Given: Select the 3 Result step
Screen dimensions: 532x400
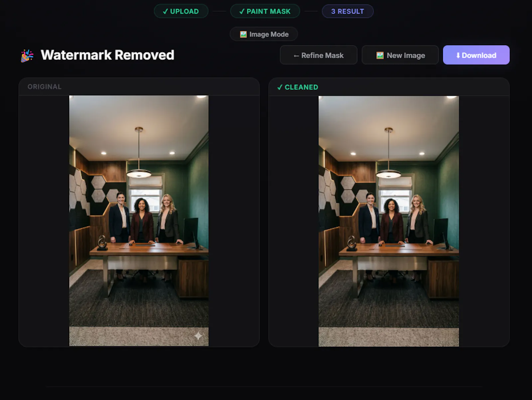Looking at the screenshot, I should [347, 11].
